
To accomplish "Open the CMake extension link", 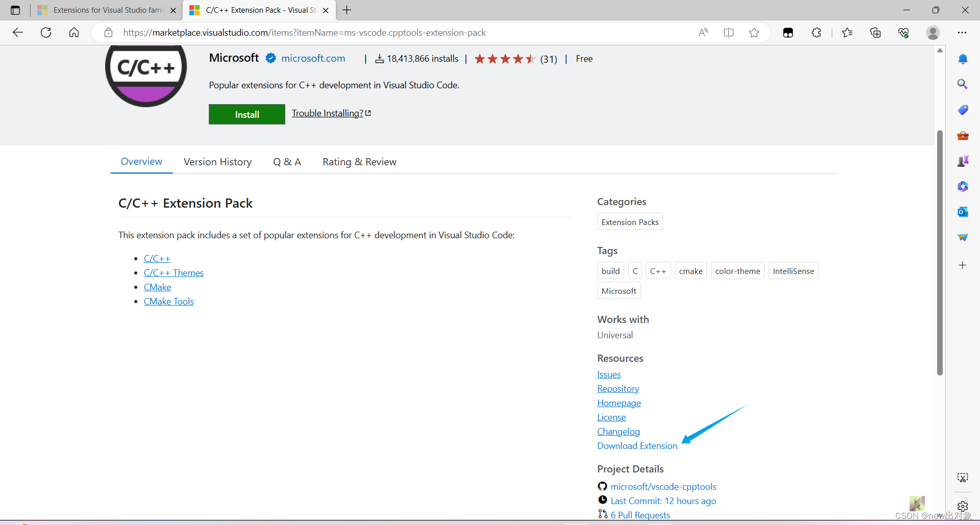I will coord(157,287).
